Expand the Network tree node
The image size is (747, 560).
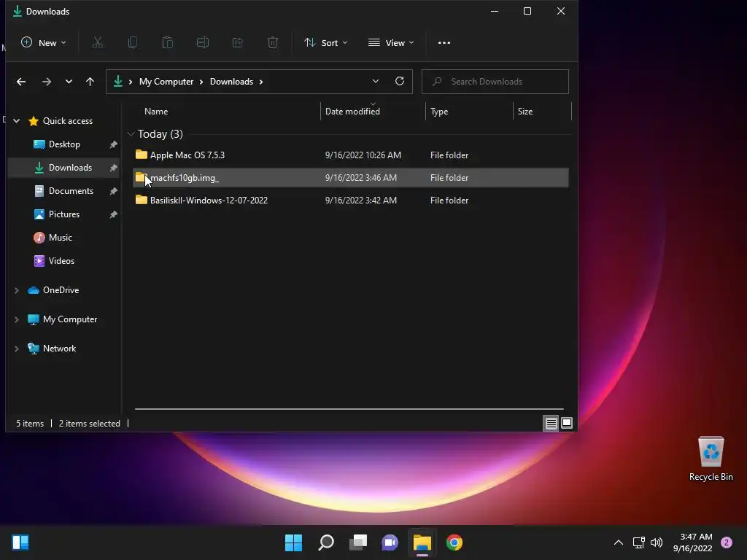[x=17, y=349]
